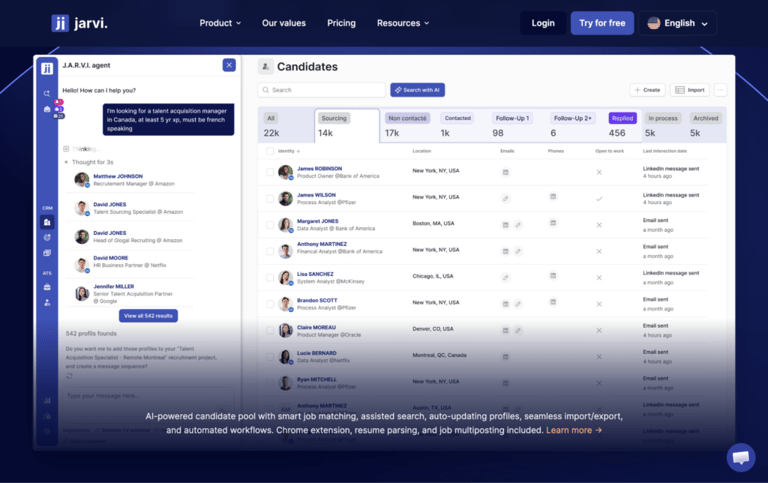Open the three-dots more options button
The width and height of the screenshot is (768, 483).
pos(720,90)
